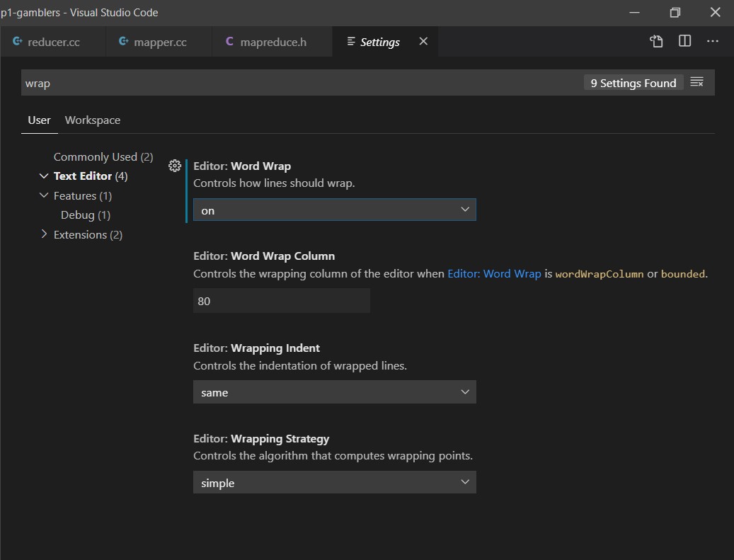Open the Wrapping Indent dropdown
Screen dimensions: 734x560
(335, 392)
